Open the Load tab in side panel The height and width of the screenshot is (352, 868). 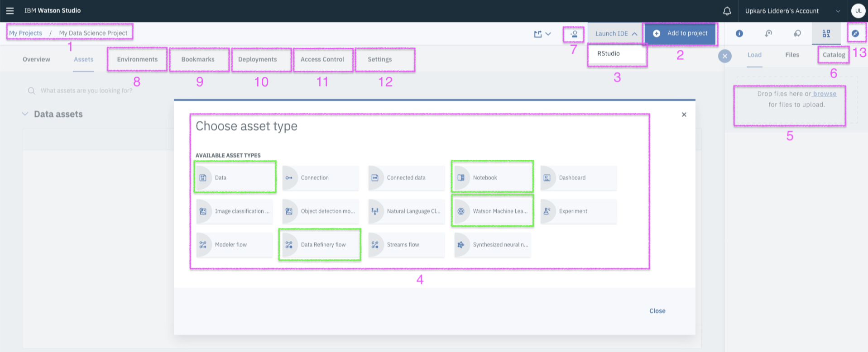[754, 55]
